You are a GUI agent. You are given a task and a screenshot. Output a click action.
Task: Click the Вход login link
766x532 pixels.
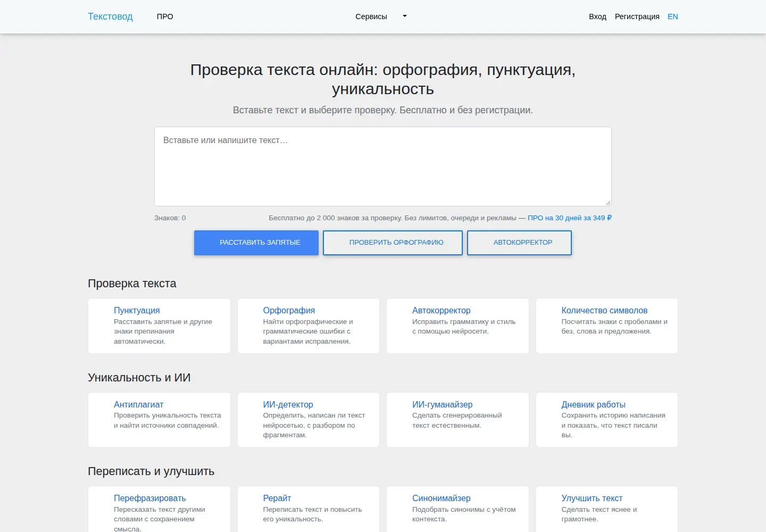(x=597, y=16)
